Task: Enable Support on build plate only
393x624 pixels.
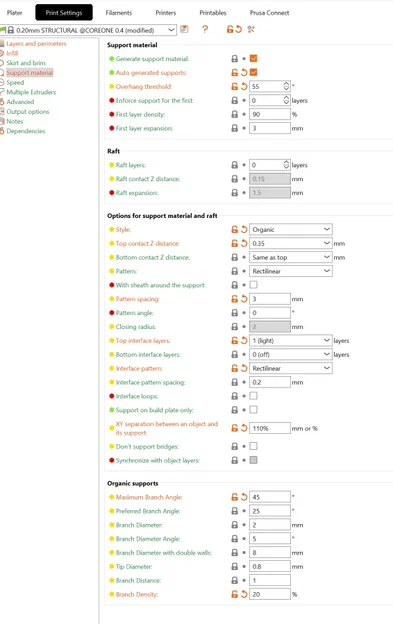Action: [253, 410]
